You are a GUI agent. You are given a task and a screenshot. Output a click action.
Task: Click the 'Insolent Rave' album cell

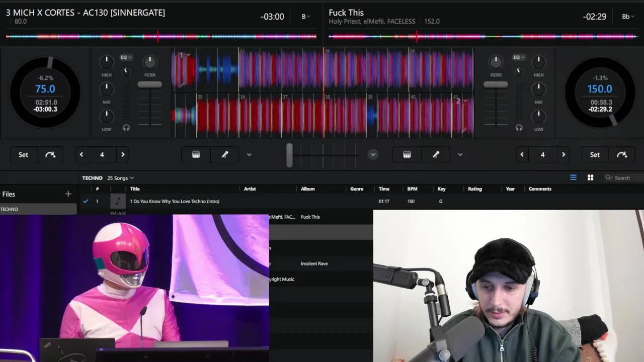click(x=314, y=263)
